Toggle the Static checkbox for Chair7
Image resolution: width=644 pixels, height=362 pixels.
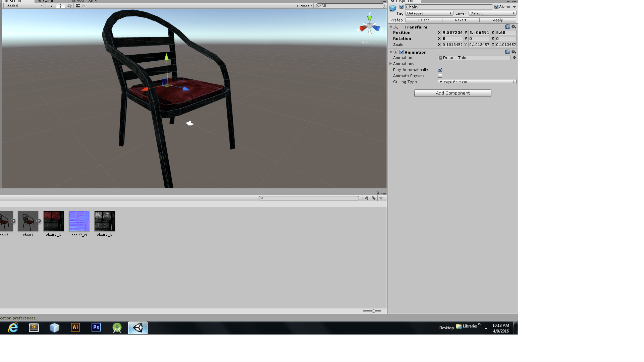[497, 6]
